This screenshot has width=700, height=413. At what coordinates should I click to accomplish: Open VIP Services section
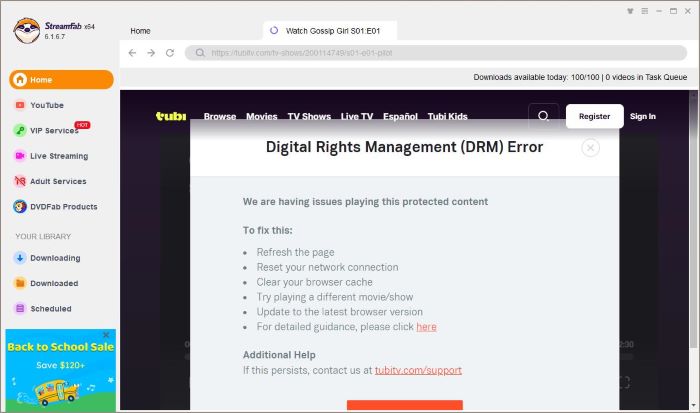(x=54, y=130)
